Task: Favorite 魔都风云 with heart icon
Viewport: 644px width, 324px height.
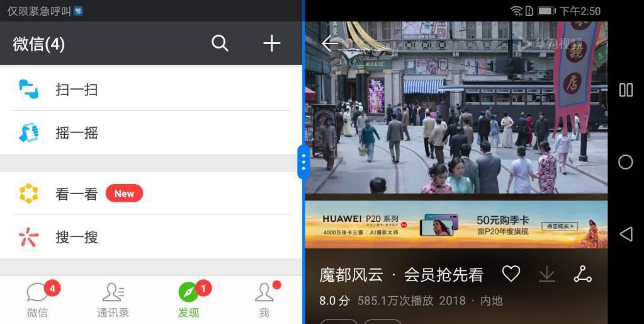Action: pyautogui.click(x=511, y=274)
